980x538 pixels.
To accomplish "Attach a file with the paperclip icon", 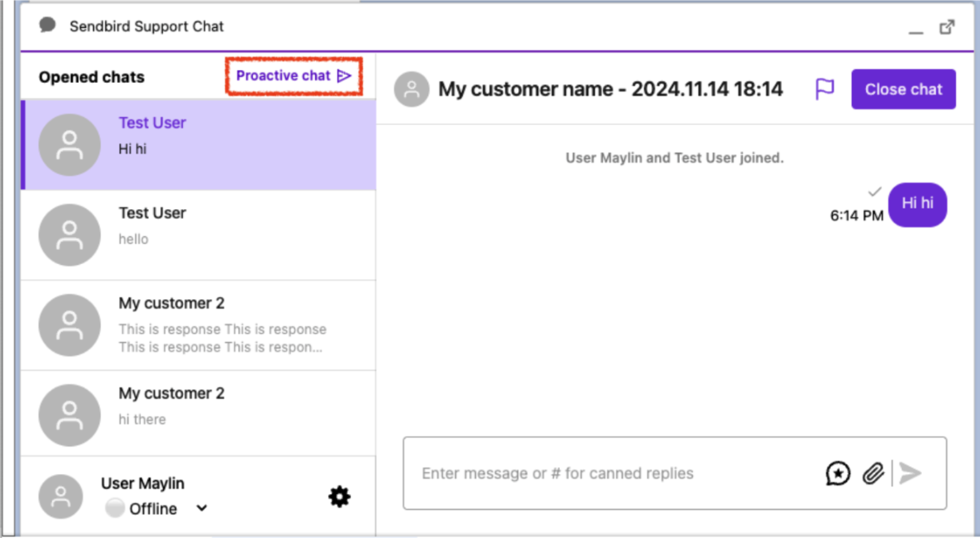I will [x=873, y=473].
